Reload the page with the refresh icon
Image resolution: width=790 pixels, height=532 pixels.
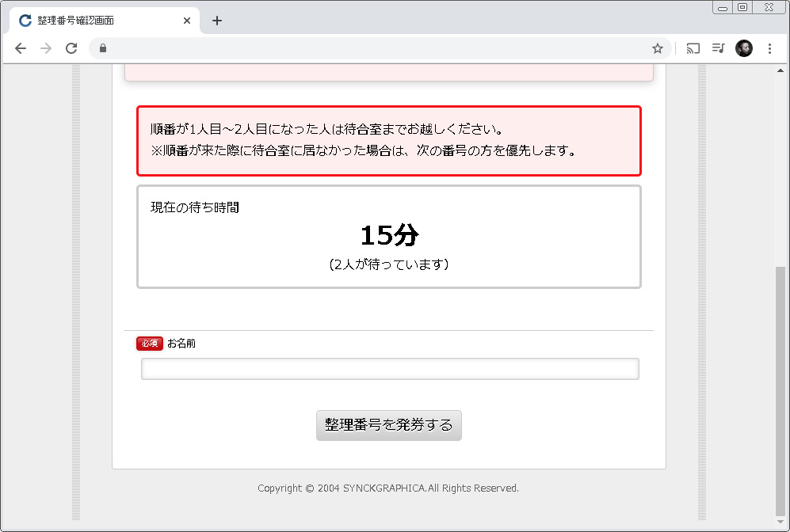(71, 48)
